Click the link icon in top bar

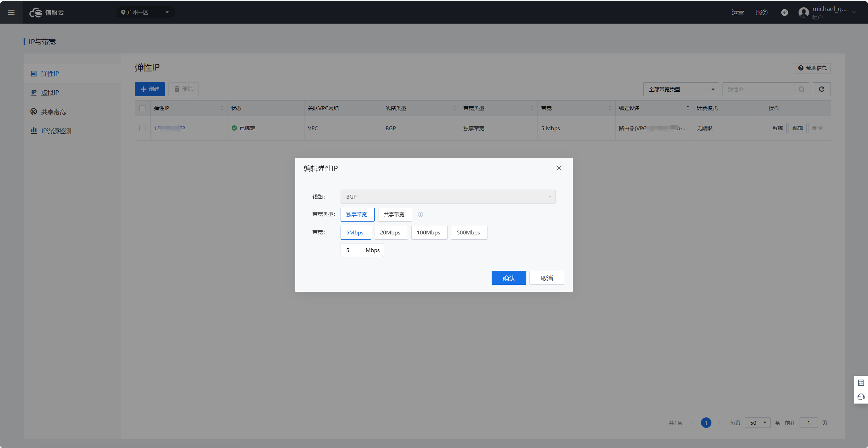pyautogui.click(x=784, y=13)
